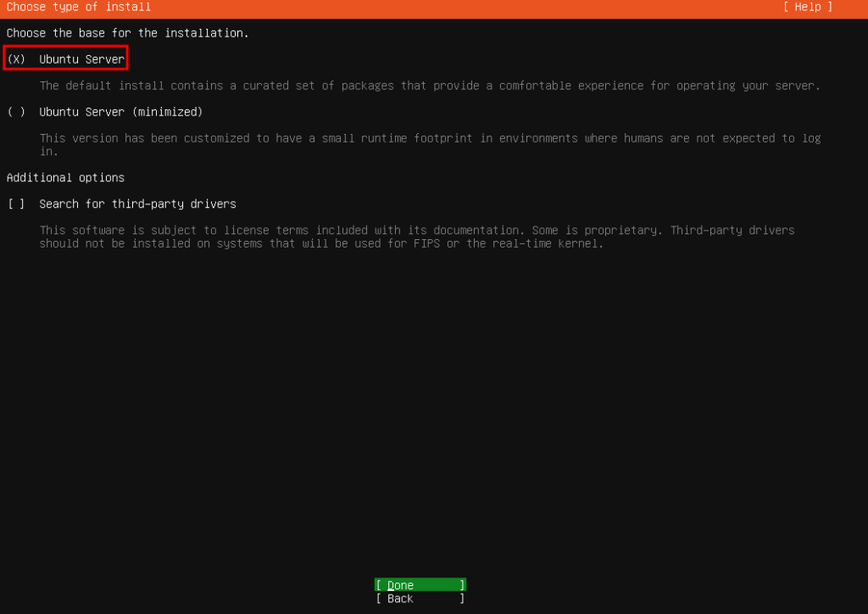Image resolution: width=868 pixels, height=614 pixels.
Task: Click the 'Ubuntu Server (minimized)' option label
Action: tap(120, 112)
